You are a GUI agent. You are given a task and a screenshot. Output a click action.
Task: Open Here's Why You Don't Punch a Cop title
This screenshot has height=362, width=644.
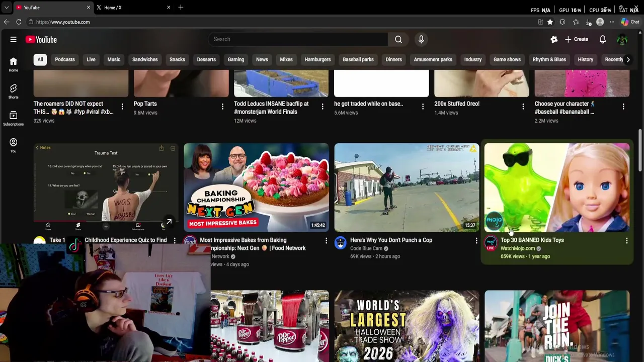pyautogui.click(x=391, y=240)
